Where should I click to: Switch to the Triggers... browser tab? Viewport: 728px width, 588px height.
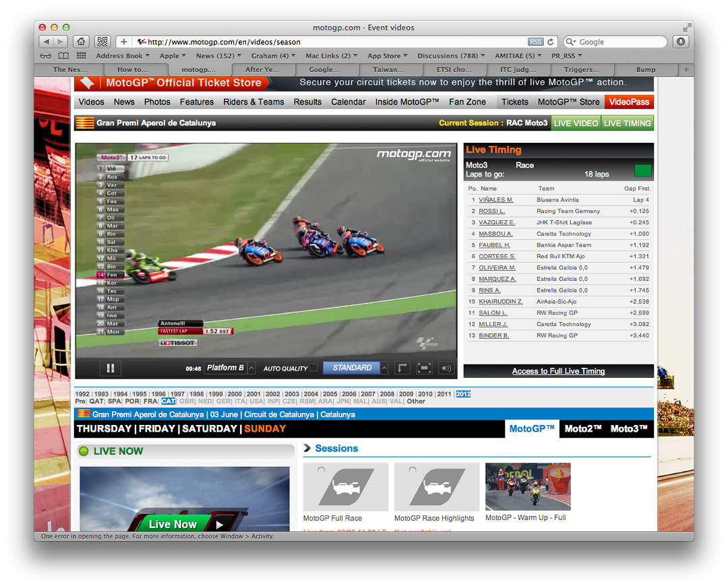pos(581,69)
